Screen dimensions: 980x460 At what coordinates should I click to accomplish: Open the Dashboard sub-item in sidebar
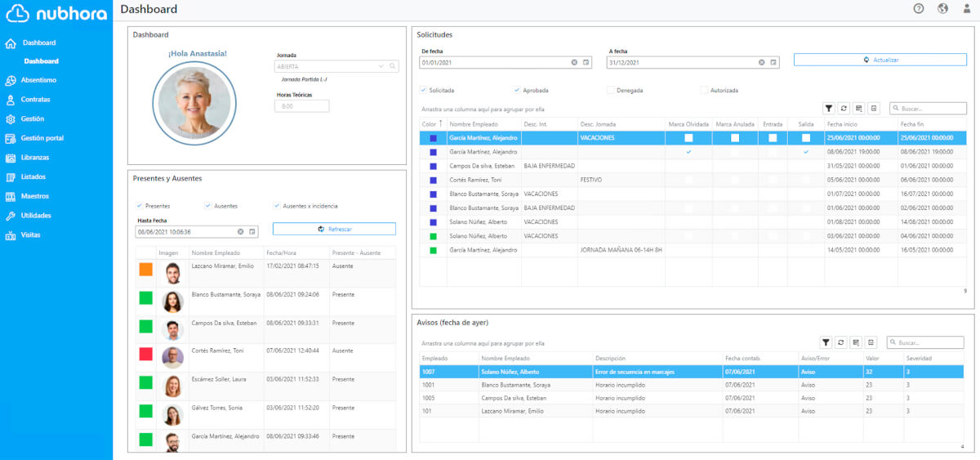pyautogui.click(x=41, y=61)
